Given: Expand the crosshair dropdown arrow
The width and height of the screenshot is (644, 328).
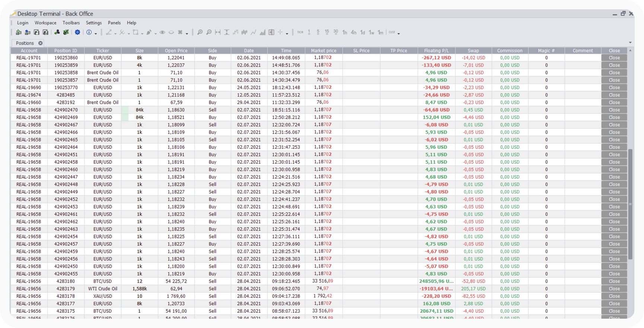Looking at the screenshot, I should 287,34.
